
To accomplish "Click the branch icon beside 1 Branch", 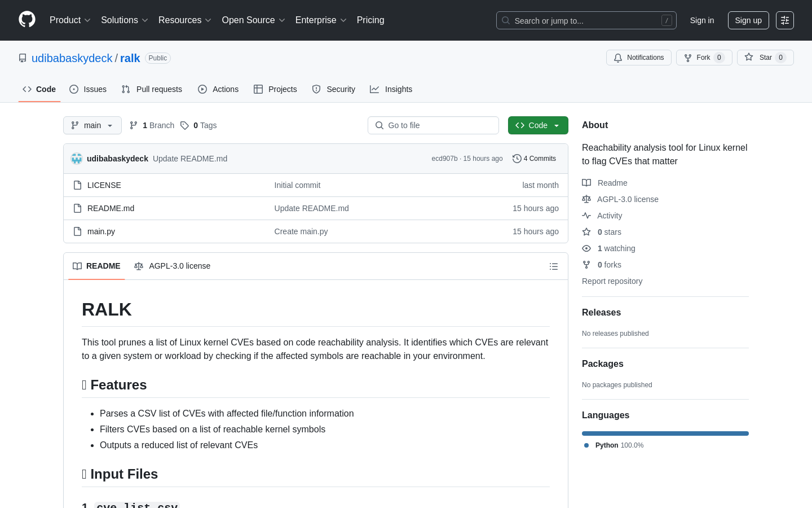I will [x=134, y=125].
